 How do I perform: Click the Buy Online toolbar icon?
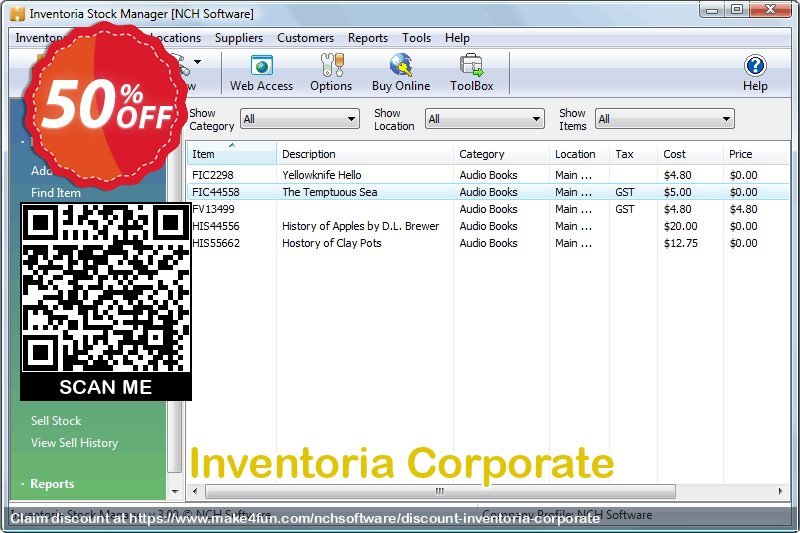(401, 73)
